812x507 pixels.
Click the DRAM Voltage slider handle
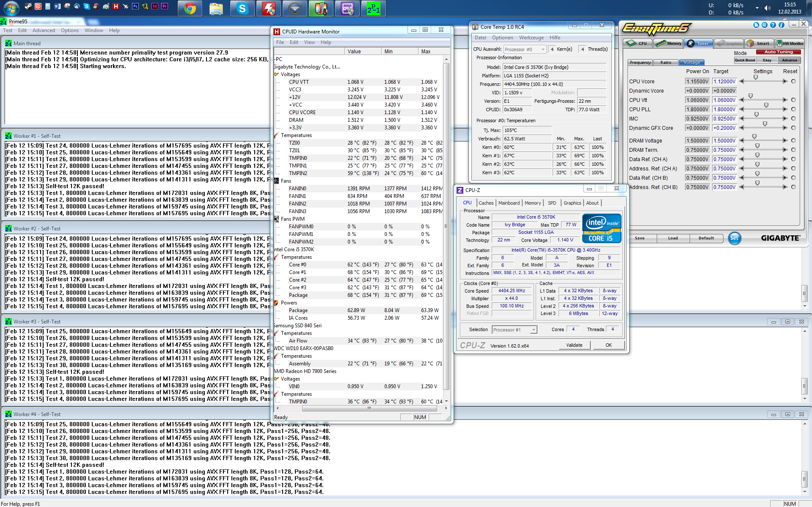point(754,137)
